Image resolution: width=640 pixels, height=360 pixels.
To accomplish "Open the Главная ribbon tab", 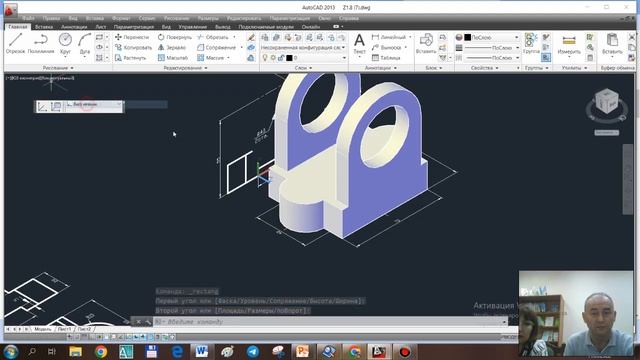I will point(18,27).
